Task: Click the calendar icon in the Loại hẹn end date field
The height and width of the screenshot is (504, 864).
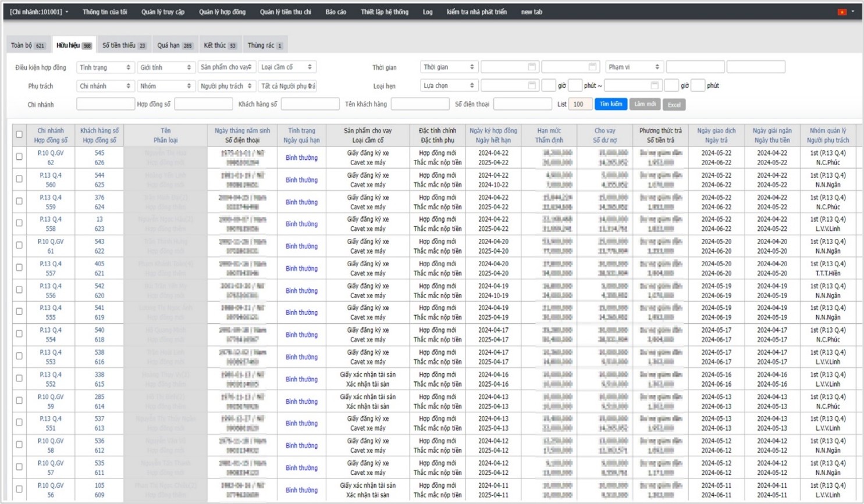Action: click(654, 86)
